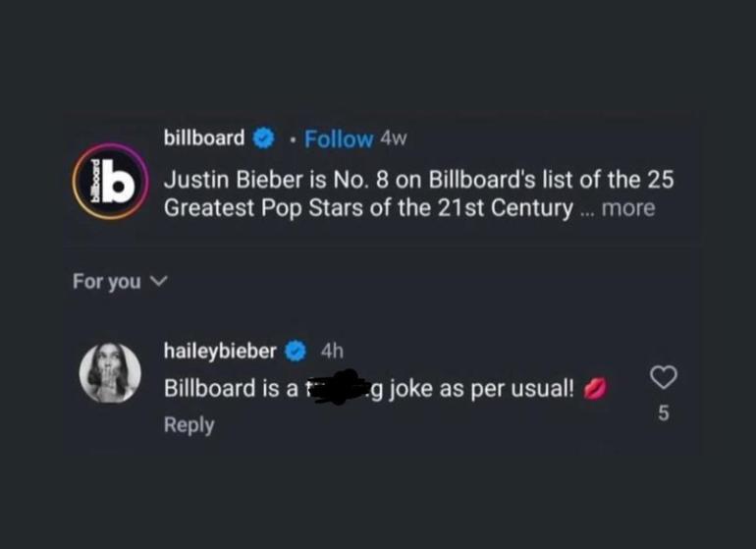Reply to haileybieber's comment
Screen dimensions: 756x549
(x=189, y=424)
